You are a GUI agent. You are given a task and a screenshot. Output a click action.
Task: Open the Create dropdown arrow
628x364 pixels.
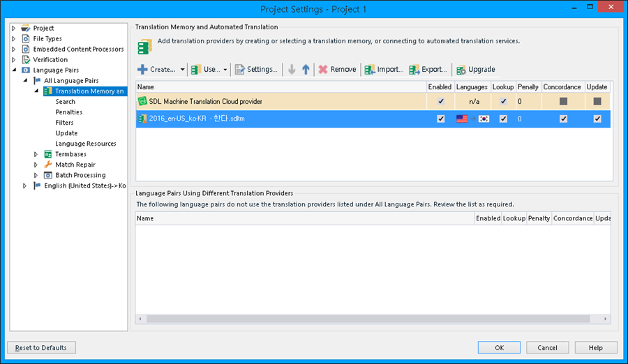[x=182, y=69]
